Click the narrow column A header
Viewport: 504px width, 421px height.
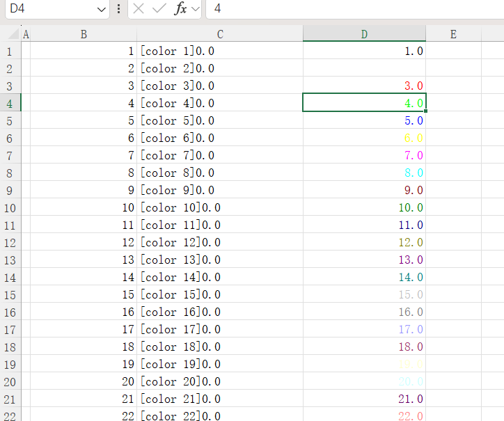(26, 34)
